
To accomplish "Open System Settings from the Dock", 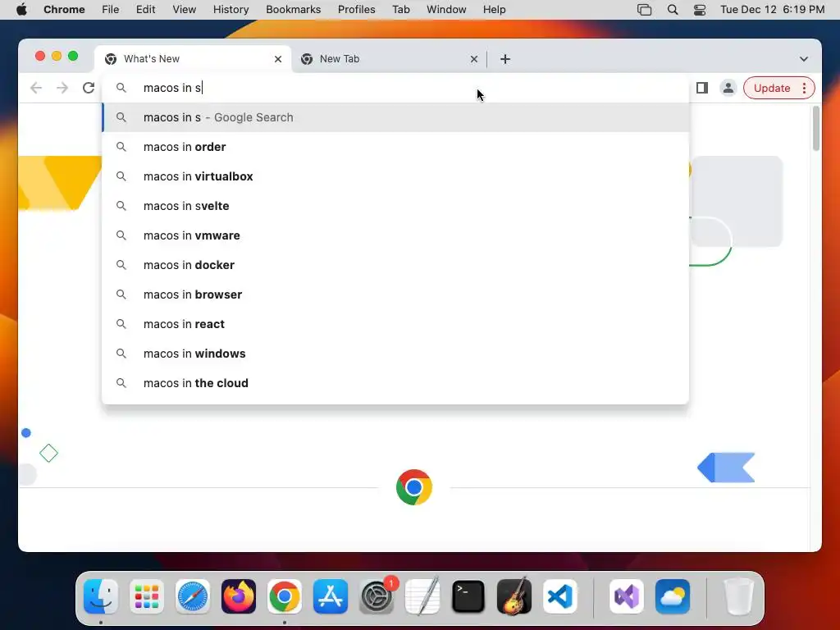I will [x=377, y=596].
